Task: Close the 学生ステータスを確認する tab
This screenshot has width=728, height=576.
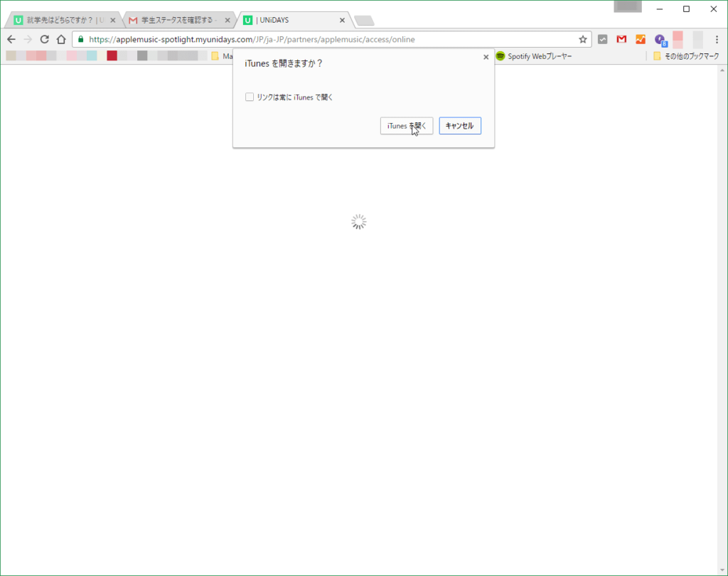Action: [x=227, y=20]
